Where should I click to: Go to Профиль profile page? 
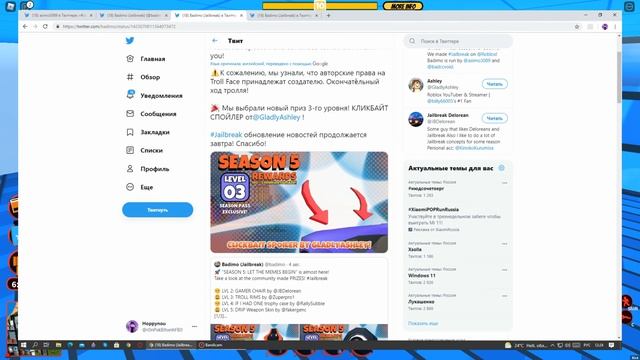[x=148, y=169]
